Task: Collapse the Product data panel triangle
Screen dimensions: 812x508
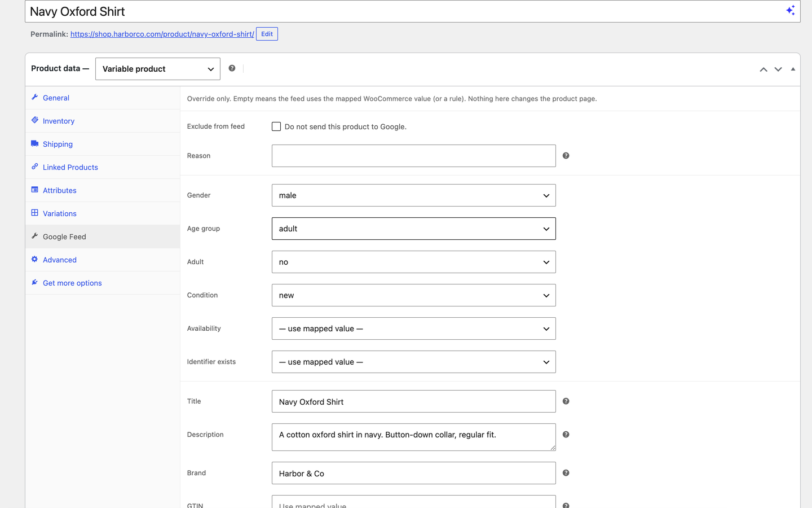Action: point(793,69)
